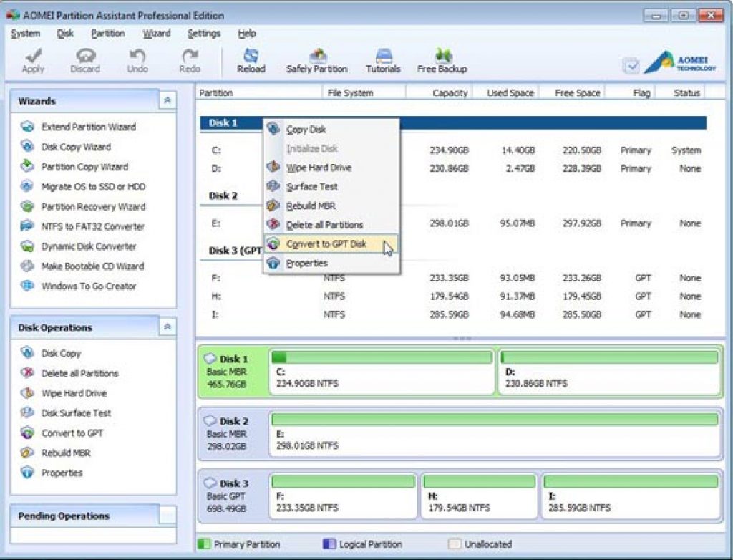Choose Wipe Hard Drive in context menu
Image resolution: width=733 pixels, height=560 pixels.
click(x=331, y=168)
